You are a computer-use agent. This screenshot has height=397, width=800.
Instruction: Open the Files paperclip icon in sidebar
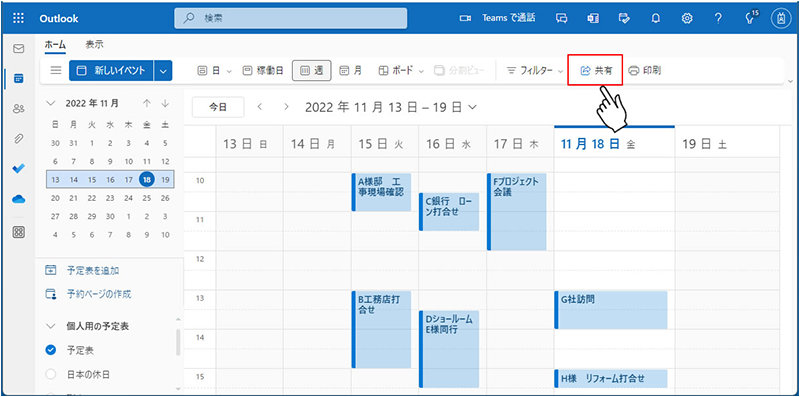pyautogui.click(x=18, y=138)
